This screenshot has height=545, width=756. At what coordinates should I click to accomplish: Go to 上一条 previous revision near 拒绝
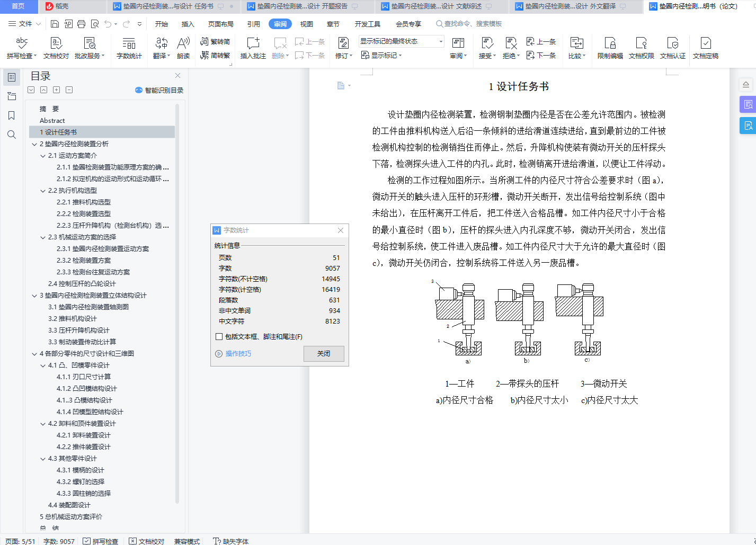[541, 41]
